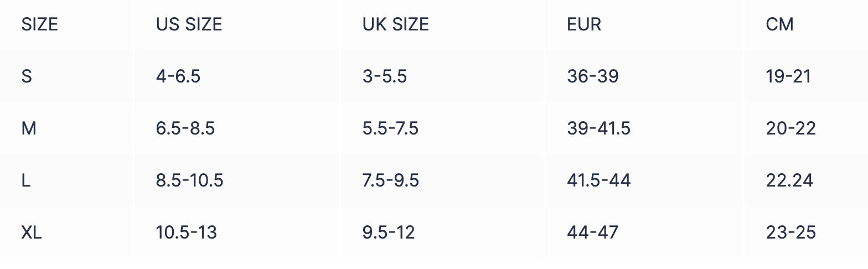868x269 pixels.
Task: Click CM cell 19-21
Action: tap(788, 76)
